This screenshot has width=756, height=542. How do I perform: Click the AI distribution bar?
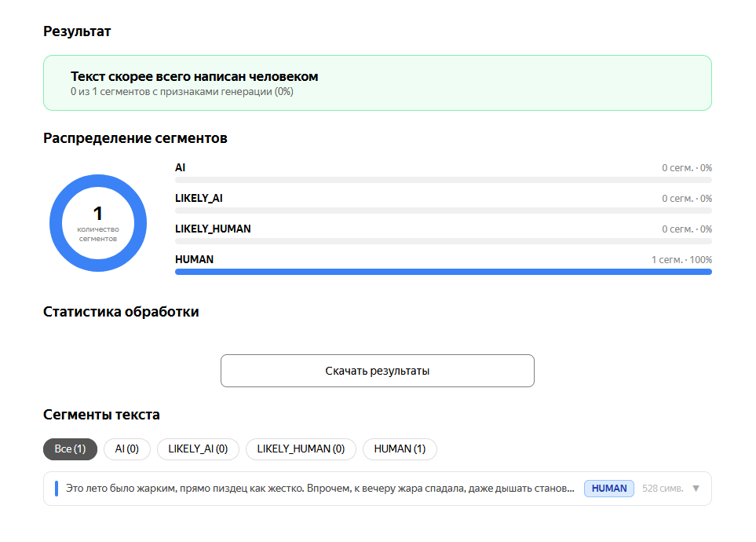pos(443,180)
